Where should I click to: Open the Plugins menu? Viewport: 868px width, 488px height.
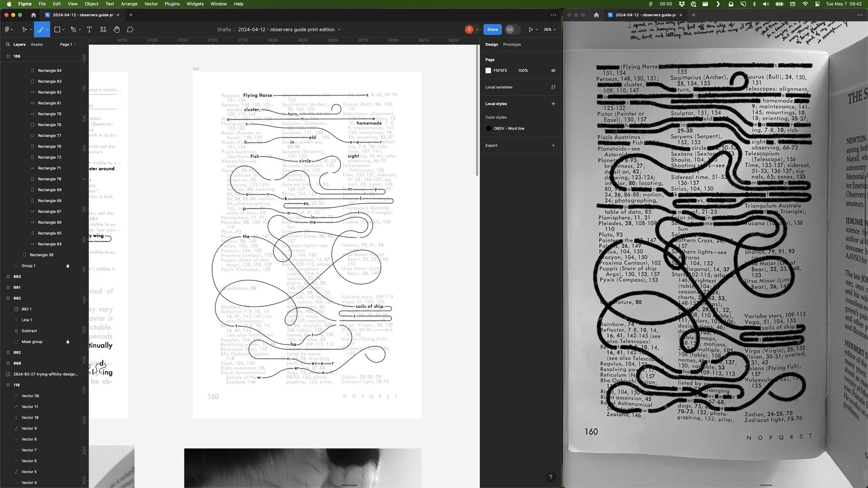[x=172, y=4]
